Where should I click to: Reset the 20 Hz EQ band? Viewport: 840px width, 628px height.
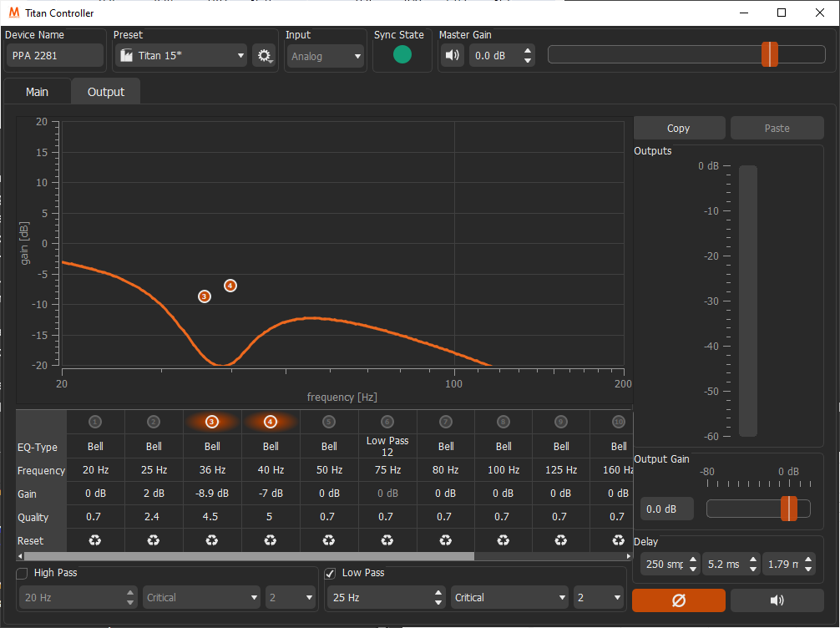coord(95,540)
